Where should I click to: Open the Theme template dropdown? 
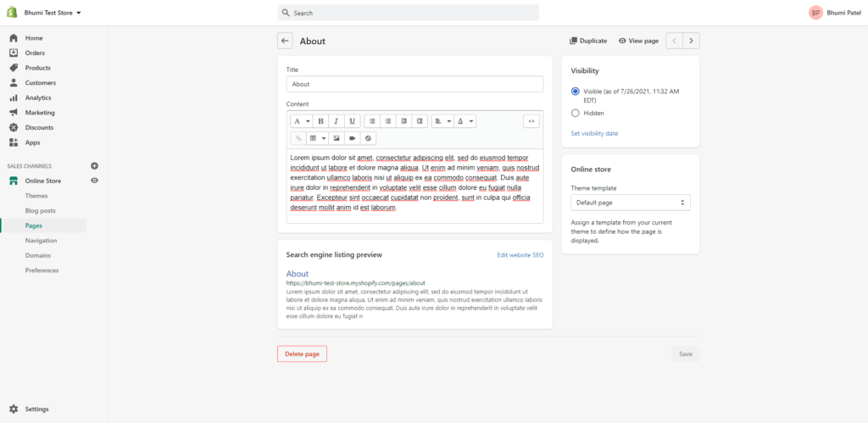tap(630, 203)
